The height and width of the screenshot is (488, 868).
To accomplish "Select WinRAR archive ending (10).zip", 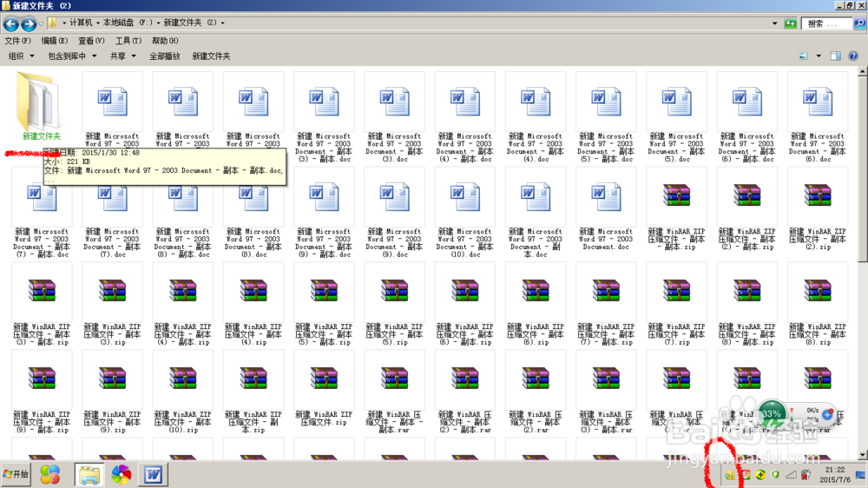I will [x=182, y=392].
